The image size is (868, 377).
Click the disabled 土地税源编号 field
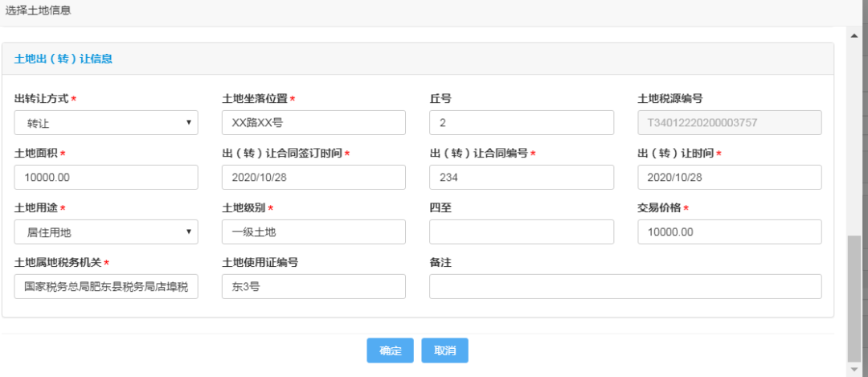coord(730,123)
